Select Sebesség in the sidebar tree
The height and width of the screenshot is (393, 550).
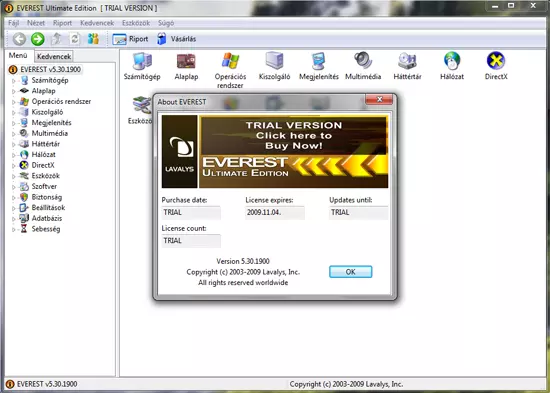coord(46,229)
